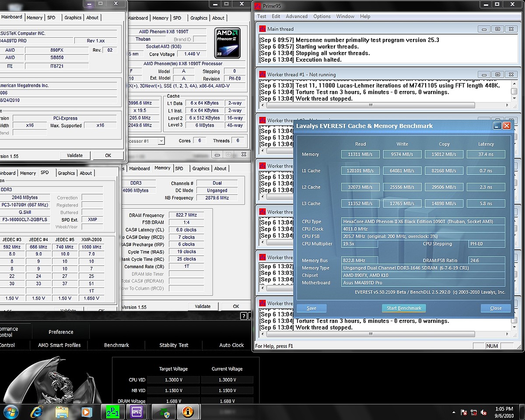Click the L2 Cache Copy value 29506 MB/s
Image resolution: width=525 pixels, height=420 pixels.
click(x=444, y=187)
